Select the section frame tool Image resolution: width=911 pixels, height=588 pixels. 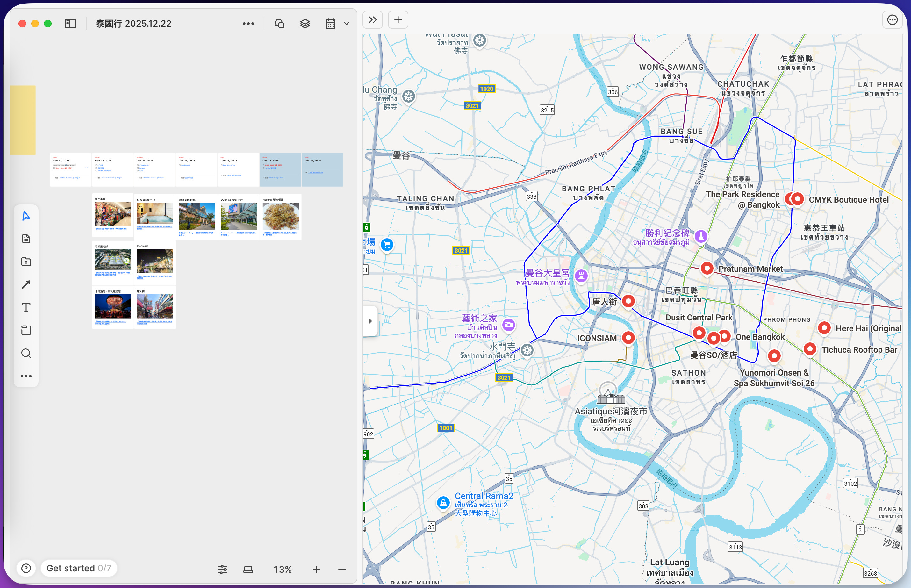pyautogui.click(x=26, y=330)
